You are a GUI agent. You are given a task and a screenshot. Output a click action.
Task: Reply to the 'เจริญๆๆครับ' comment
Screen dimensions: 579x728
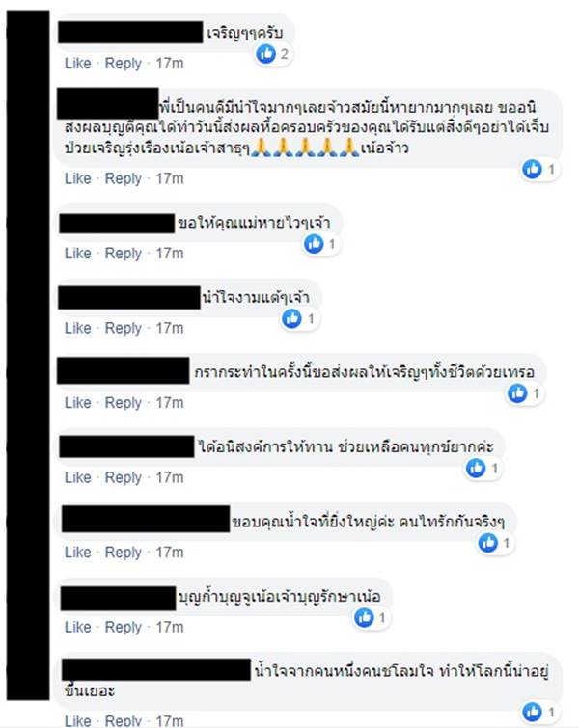pos(124,63)
